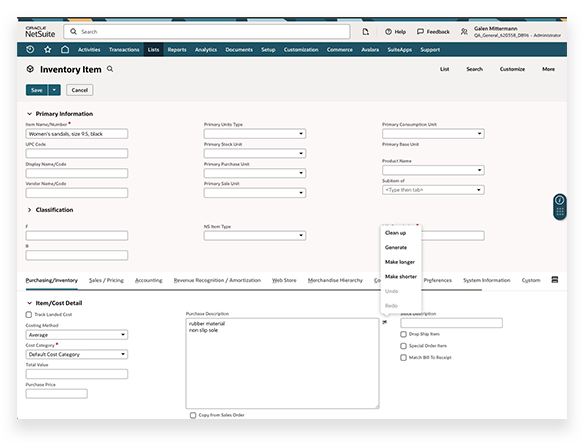This screenshot has height=443, width=586.
Task: Click the Save button
Action: (37, 90)
